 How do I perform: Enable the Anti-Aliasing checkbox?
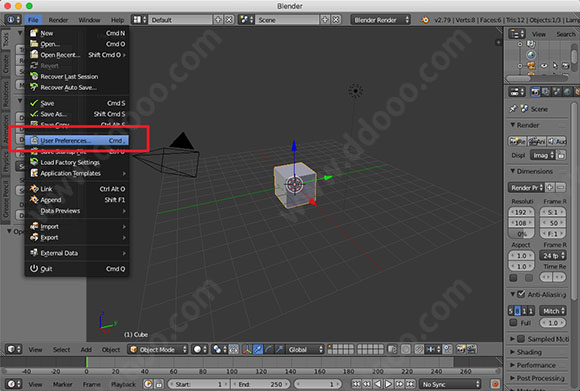click(x=521, y=294)
